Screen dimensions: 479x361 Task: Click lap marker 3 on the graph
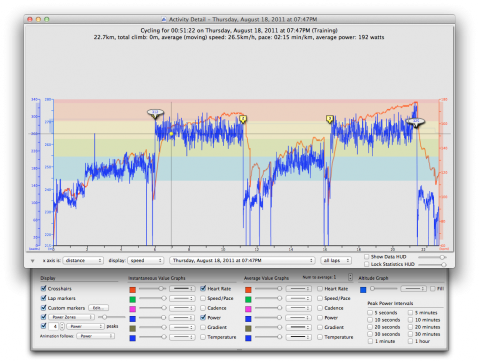[329, 119]
